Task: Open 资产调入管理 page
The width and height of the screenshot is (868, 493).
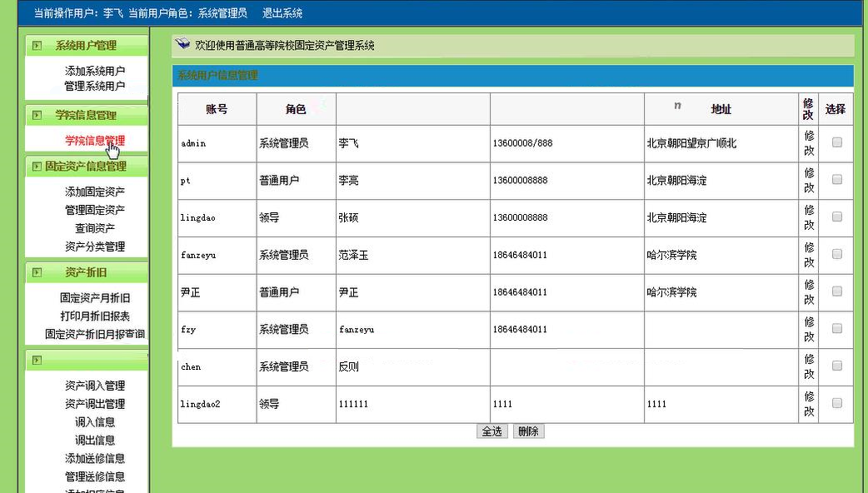Action: pyautogui.click(x=95, y=385)
